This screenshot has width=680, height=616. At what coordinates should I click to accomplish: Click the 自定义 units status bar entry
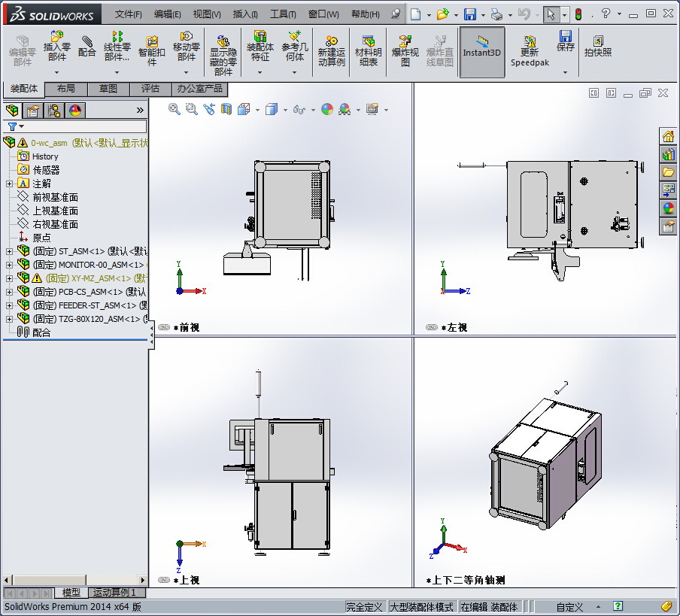[x=569, y=607]
